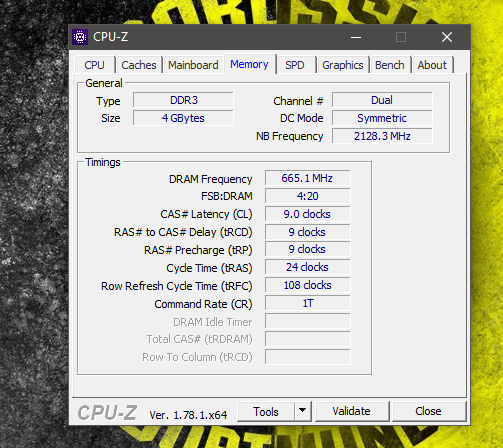This screenshot has width=503, height=448.
Task: Close CPU-Z using the title bar X
Action: (x=447, y=37)
